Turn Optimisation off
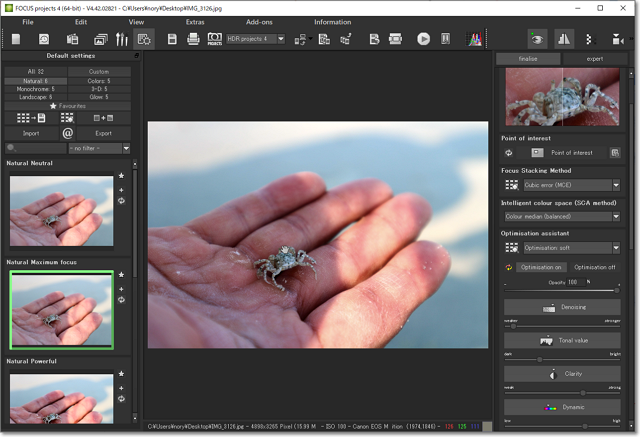Image resolution: width=640 pixels, height=437 pixels. [595, 267]
